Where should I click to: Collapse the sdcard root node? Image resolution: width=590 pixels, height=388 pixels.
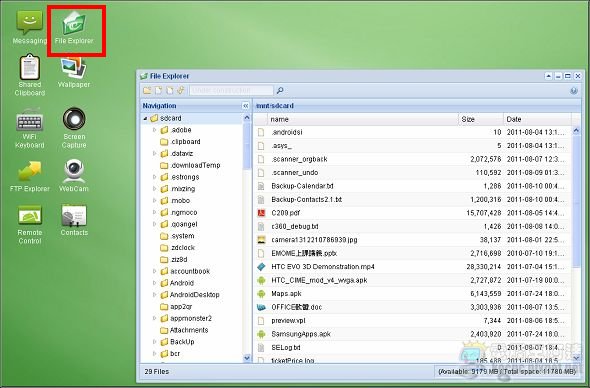pos(145,118)
